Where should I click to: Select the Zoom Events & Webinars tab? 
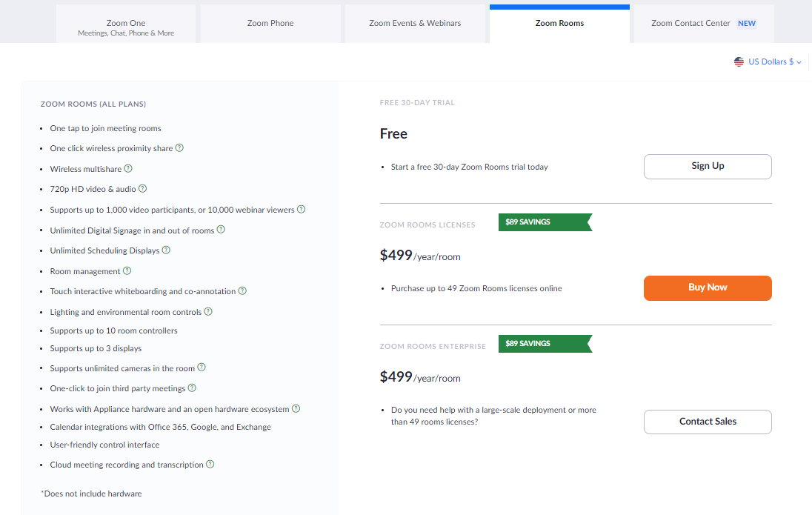tap(415, 24)
